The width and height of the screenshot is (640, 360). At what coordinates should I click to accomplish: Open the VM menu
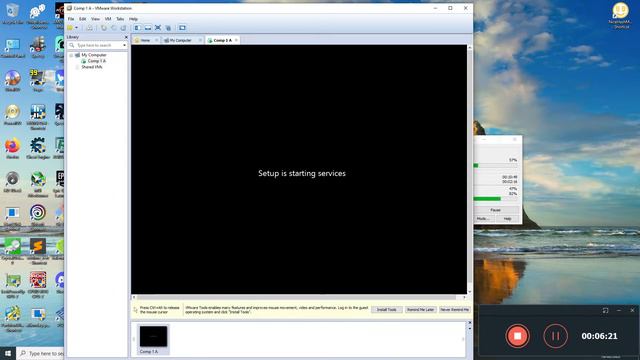pos(108,19)
